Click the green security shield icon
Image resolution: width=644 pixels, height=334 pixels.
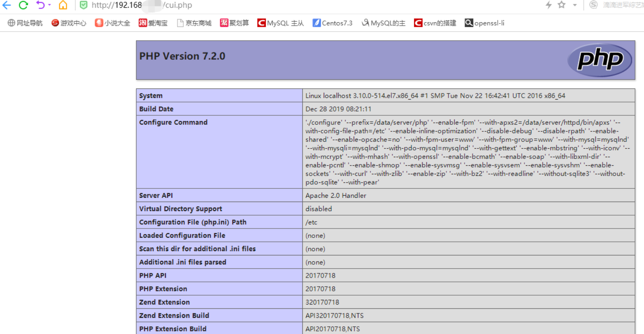pyautogui.click(x=84, y=5)
